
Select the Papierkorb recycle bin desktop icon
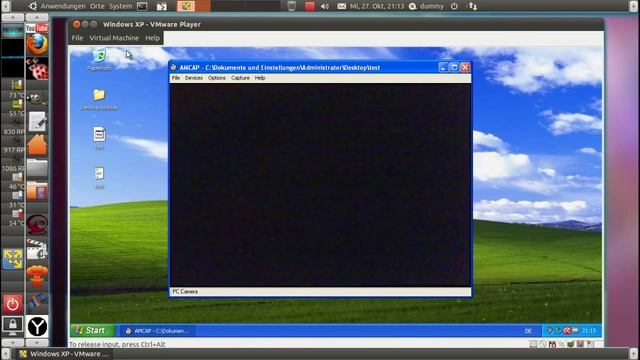click(99, 60)
